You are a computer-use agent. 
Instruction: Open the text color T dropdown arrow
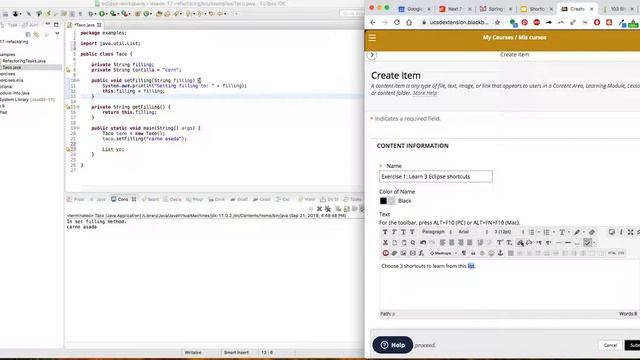click(x=569, y=232)
